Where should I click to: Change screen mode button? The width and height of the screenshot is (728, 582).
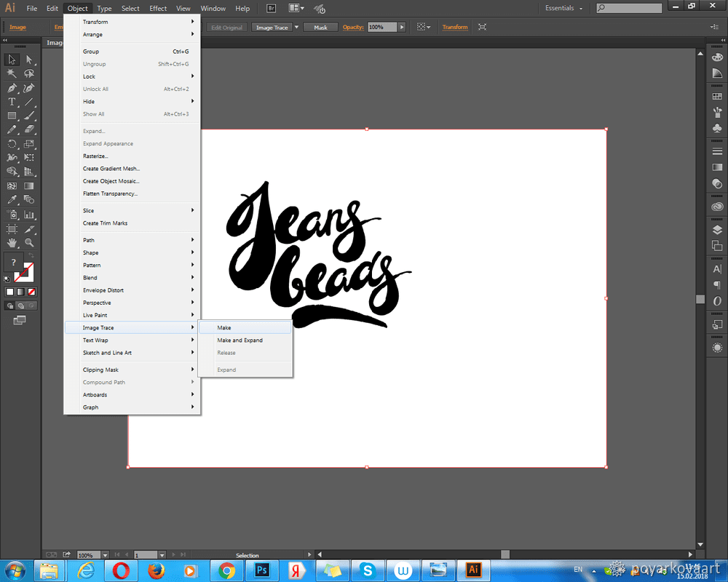(x=20, y=320)
